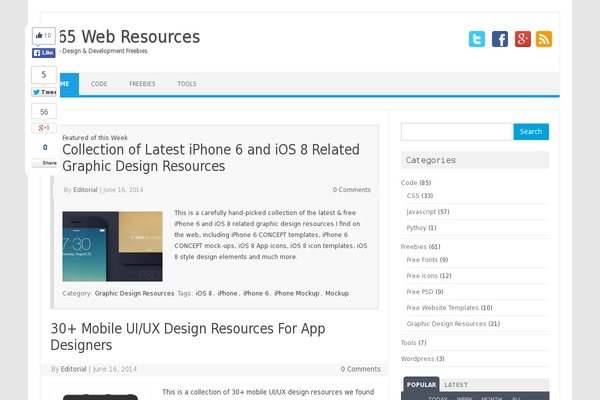The height and width of the screenshot is (400, 600).
Task: Select the Tools (7) category
Action: (413, 343)
